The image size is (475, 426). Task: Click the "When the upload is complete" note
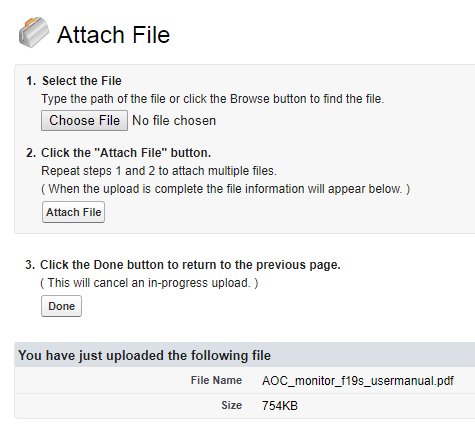(226, 189)
